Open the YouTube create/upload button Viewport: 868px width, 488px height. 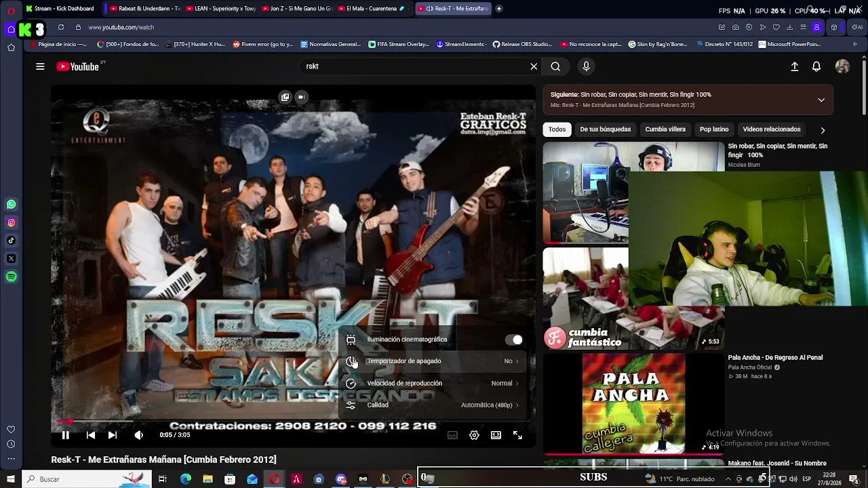(x=795, y=66)
